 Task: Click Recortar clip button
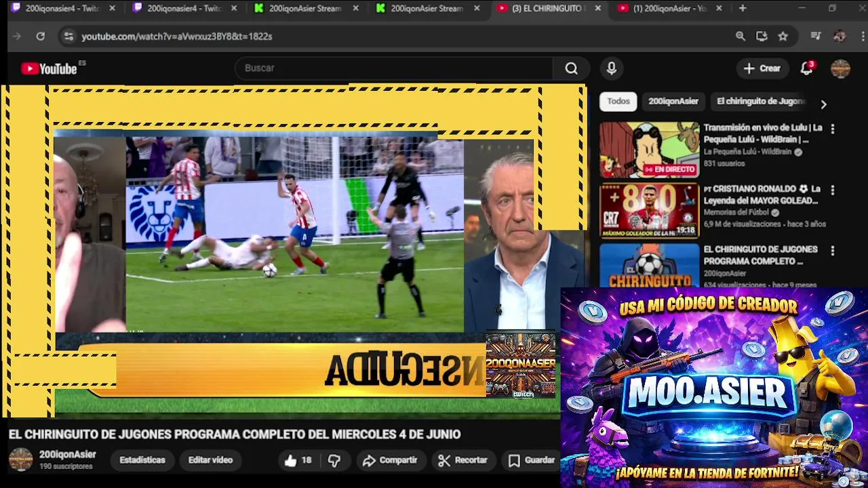point(463,460)
